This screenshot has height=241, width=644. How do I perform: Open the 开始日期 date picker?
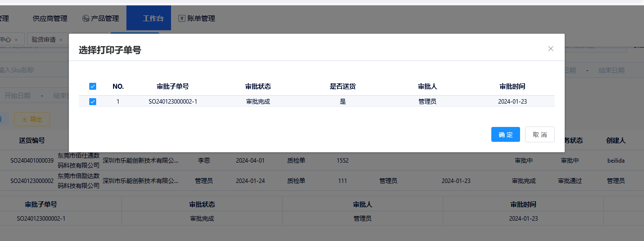click(x=17, y=96)
